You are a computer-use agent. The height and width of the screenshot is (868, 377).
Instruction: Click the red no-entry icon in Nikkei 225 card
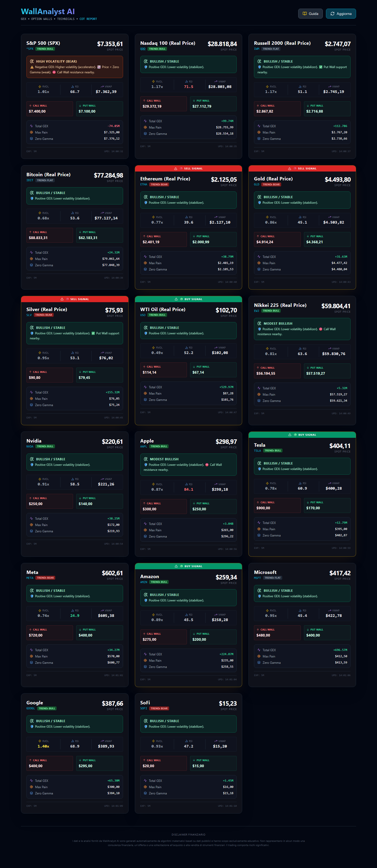321,329
